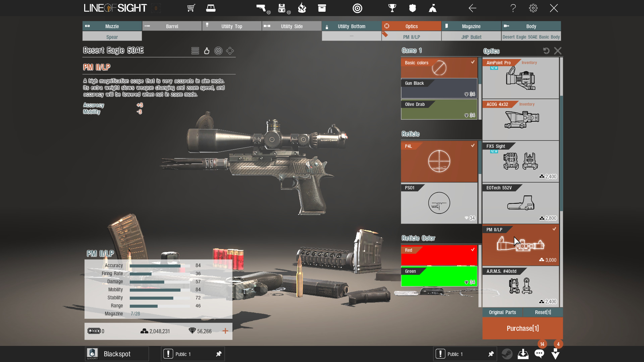644x362 pixels.
Task: Select P4L reticle option
Action: (x=439, y=161)
